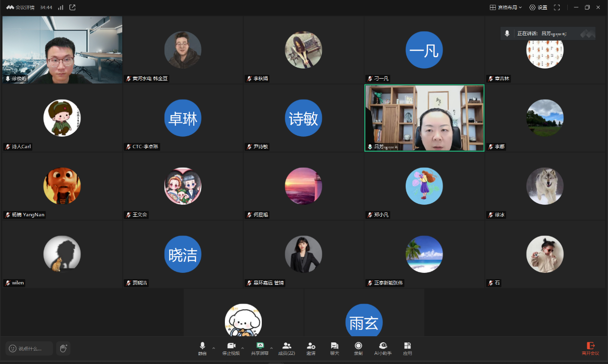Toggle the 静音 microphone mute button

(202, 348)
